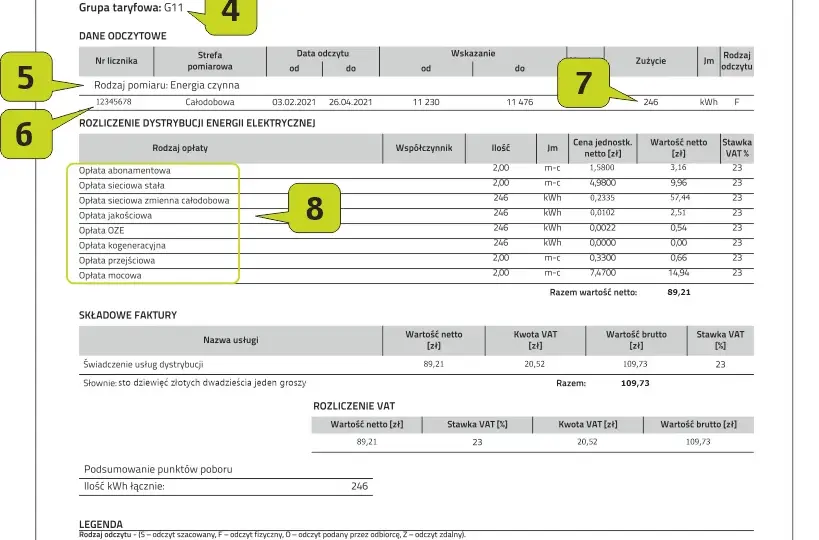Select 'Wartość netto [zł]' header in ROZLICZENIE VAT
The image size is (819, 540).
(367, 425)
